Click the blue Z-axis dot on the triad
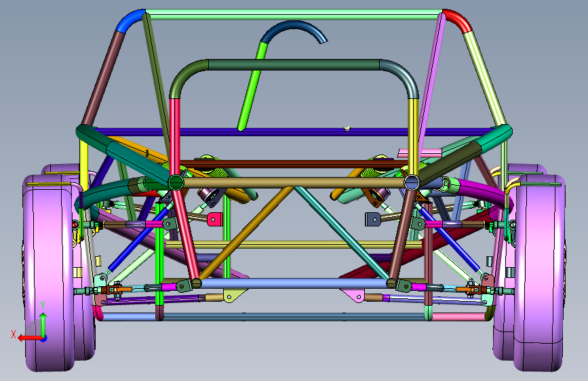 tap(44, 338)
